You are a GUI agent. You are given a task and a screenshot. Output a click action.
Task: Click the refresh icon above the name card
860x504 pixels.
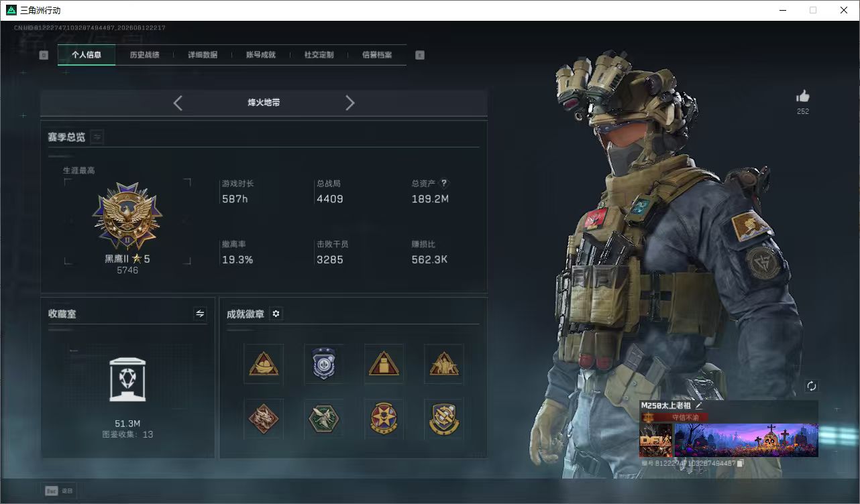pos(812,386)
